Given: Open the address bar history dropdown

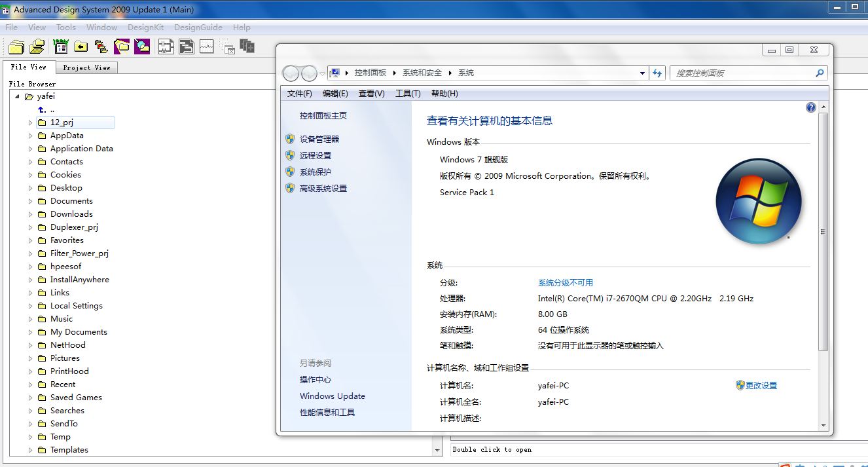Looking at the screenshot, I should [642, 73].
